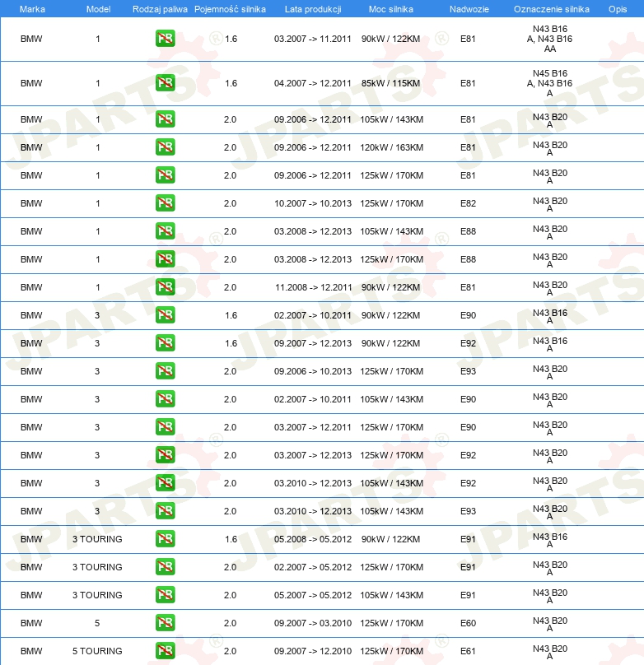Image resolution: width=644 pixels, height=665 pixels.
Task: Click the Pojemność silnika column header
Action: [x=230, y=9]
